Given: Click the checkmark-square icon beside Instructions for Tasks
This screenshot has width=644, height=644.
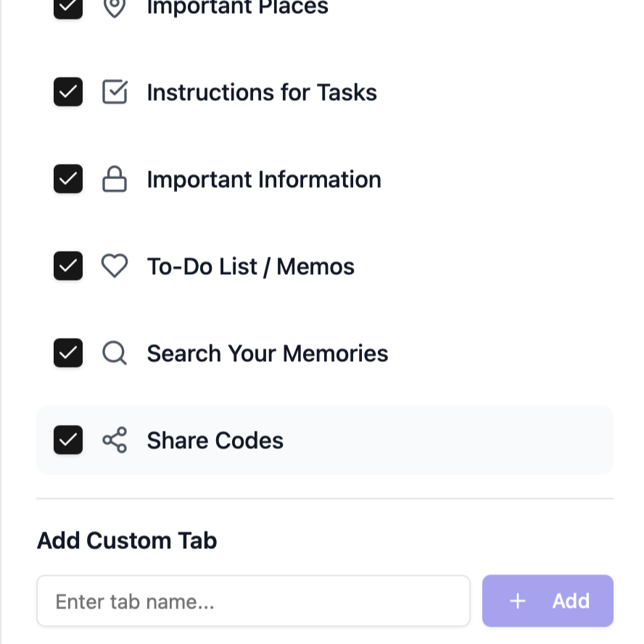Looking at the screenshot, I should pos(115,92).
